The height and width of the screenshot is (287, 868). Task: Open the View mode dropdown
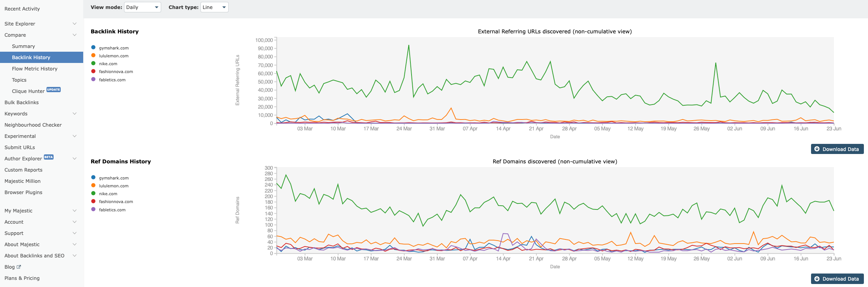click(142, 7)
